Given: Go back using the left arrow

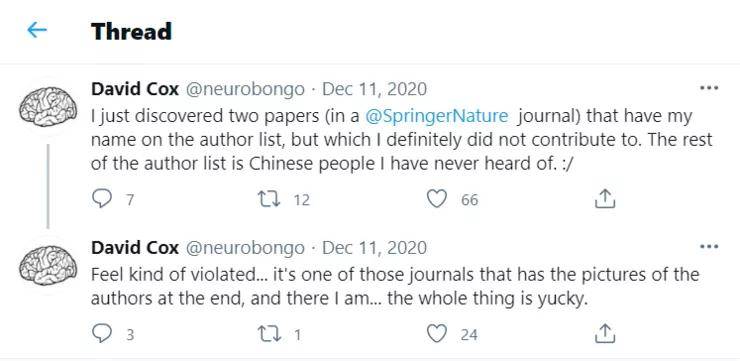Looking at the screenshot, I should pyautogui.click(x=37, y=31).
